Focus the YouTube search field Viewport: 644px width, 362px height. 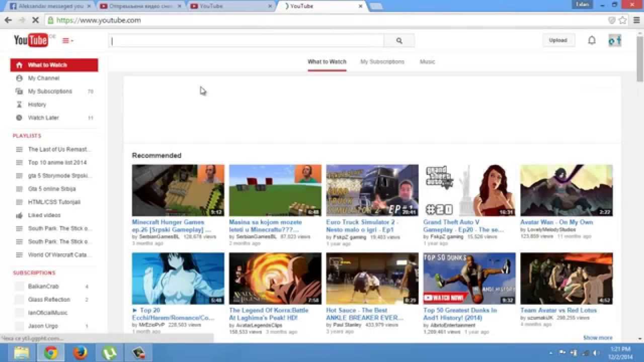pos(246,41)
